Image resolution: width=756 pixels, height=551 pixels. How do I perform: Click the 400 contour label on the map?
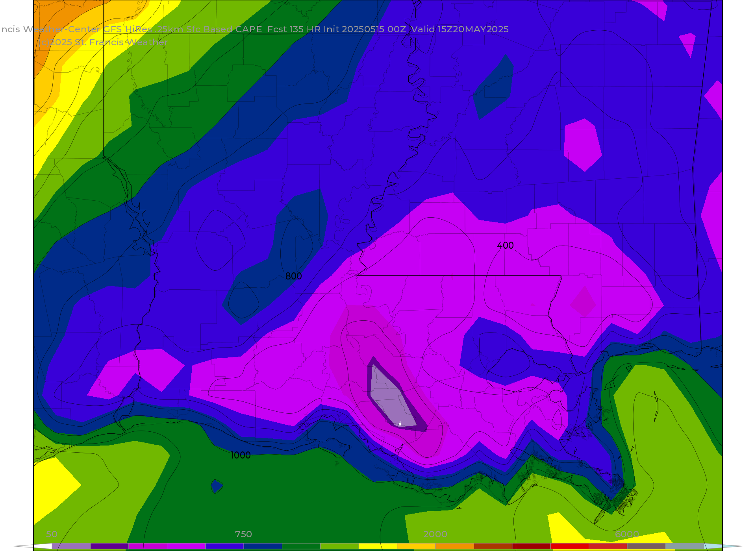[505, 246]
